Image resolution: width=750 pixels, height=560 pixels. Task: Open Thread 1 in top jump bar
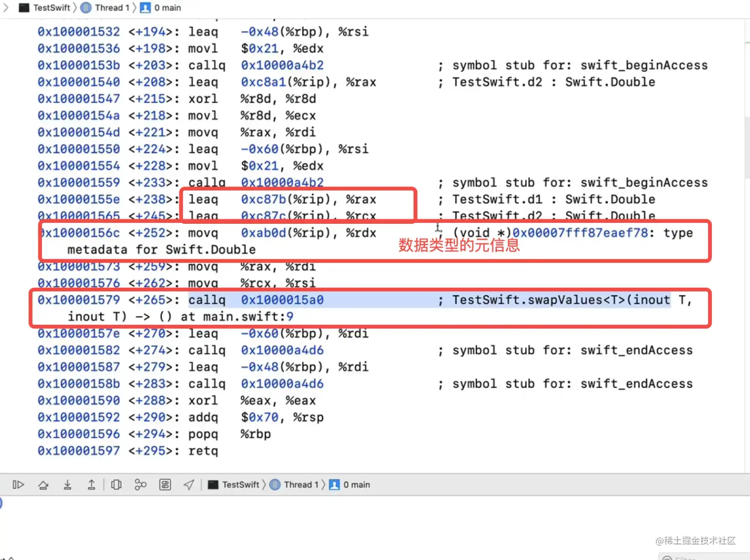(105, 8)
